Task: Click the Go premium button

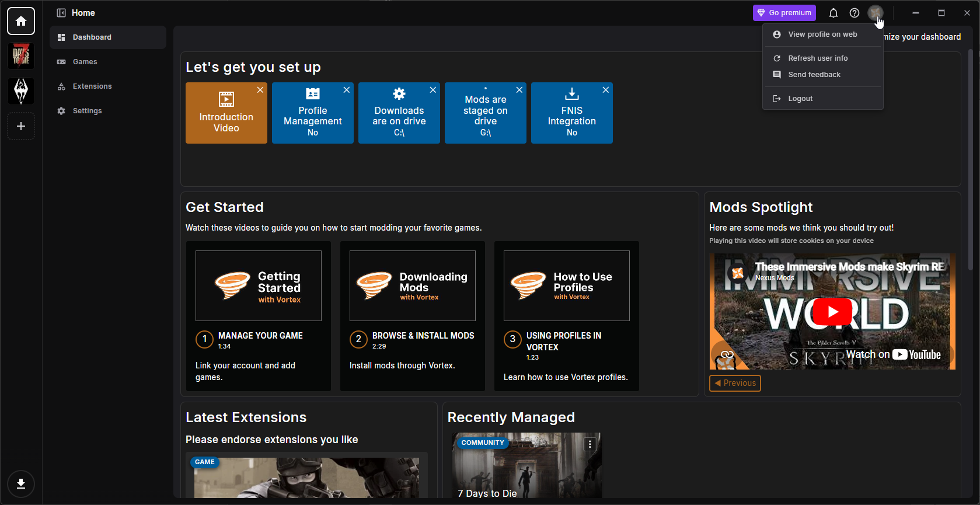Action: pos(784,13)
